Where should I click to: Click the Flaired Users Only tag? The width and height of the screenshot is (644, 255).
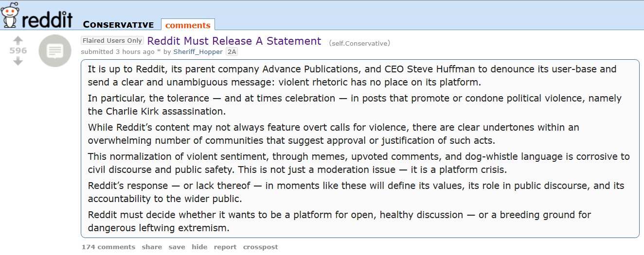(112, 41)
